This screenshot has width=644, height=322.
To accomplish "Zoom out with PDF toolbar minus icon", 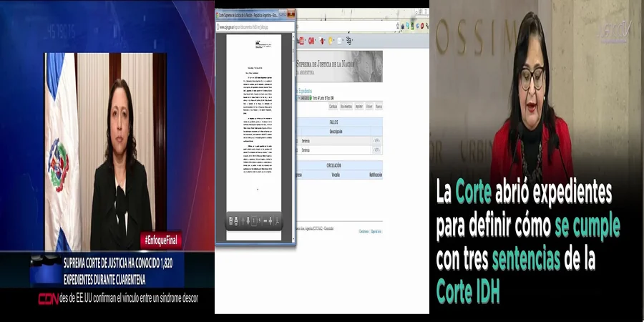I will [x=265, y=221].
